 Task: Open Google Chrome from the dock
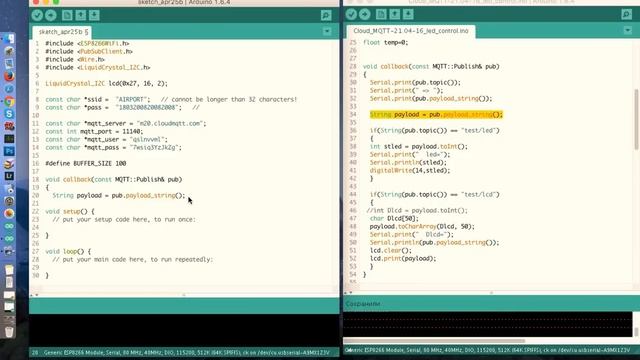[x=9, y=102]
